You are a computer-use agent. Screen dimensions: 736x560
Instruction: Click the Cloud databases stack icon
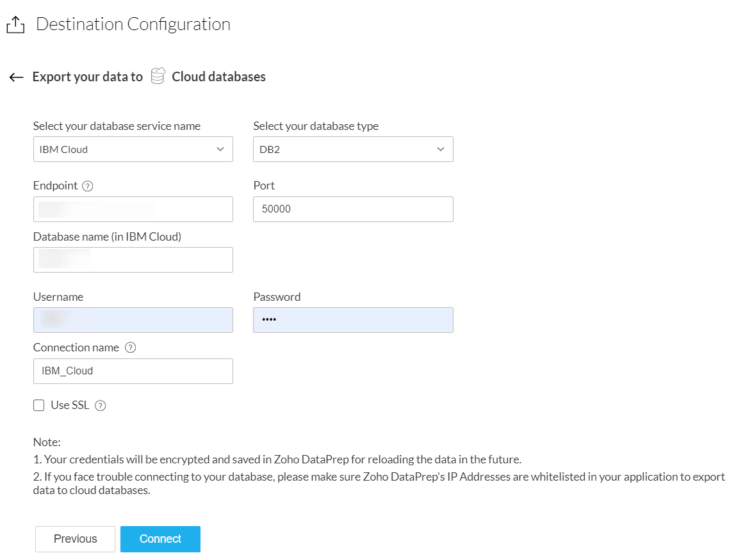click(158, 76)
